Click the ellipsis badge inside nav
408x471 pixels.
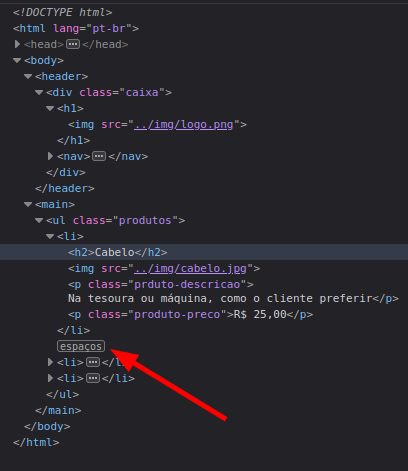(x=99, y=156)
